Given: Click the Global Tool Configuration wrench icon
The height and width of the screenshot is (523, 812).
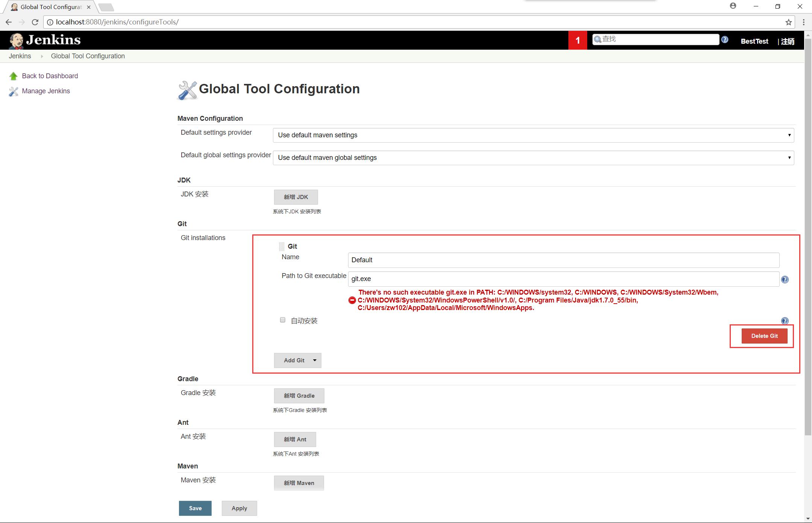Looking at the screenshot, I should coord(187,90).
